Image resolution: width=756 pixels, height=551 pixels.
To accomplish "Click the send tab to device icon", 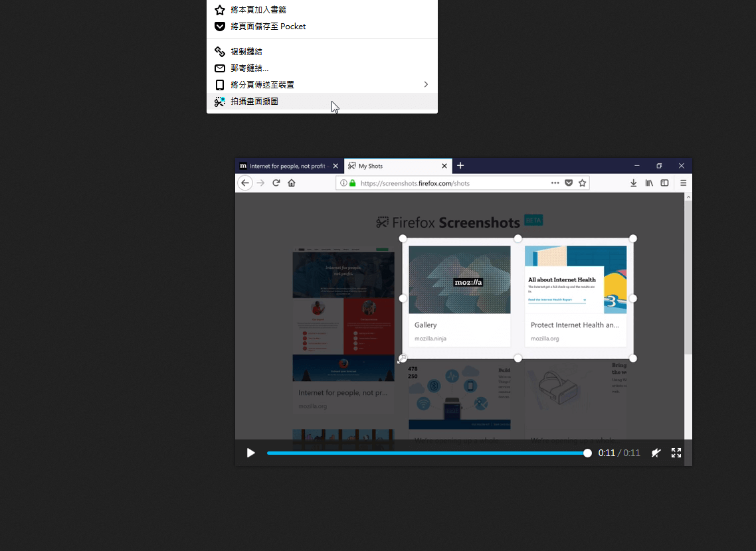I will pyautogui.click(x=220, y=85).
